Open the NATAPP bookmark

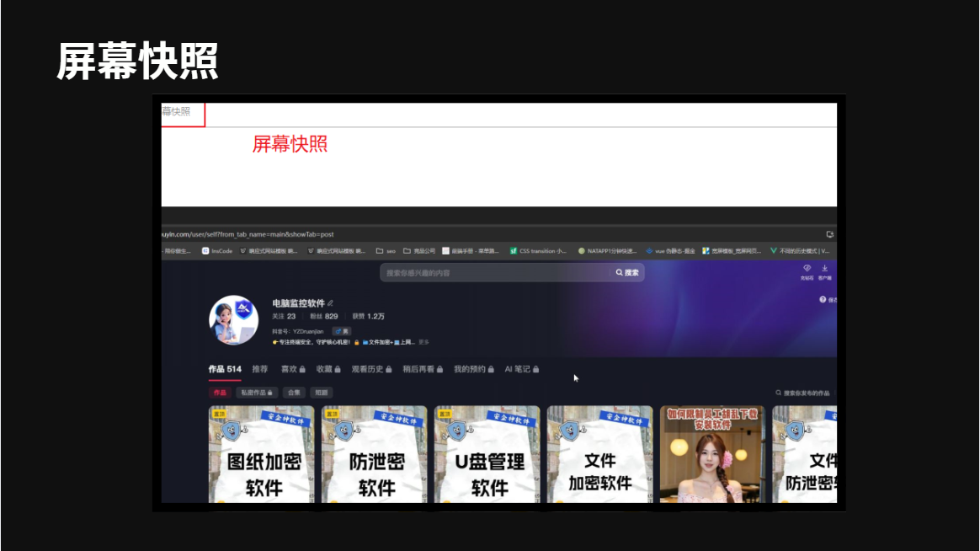coord(607,251)
